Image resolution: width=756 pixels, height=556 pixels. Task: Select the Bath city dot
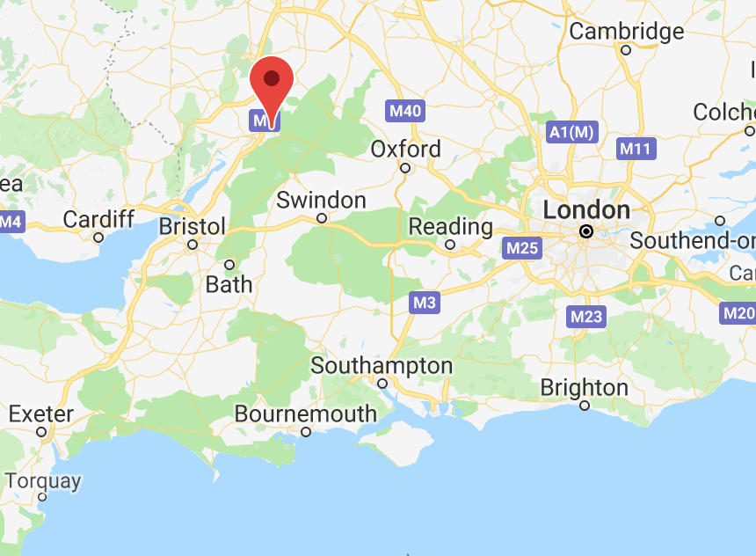coord(229,265)
